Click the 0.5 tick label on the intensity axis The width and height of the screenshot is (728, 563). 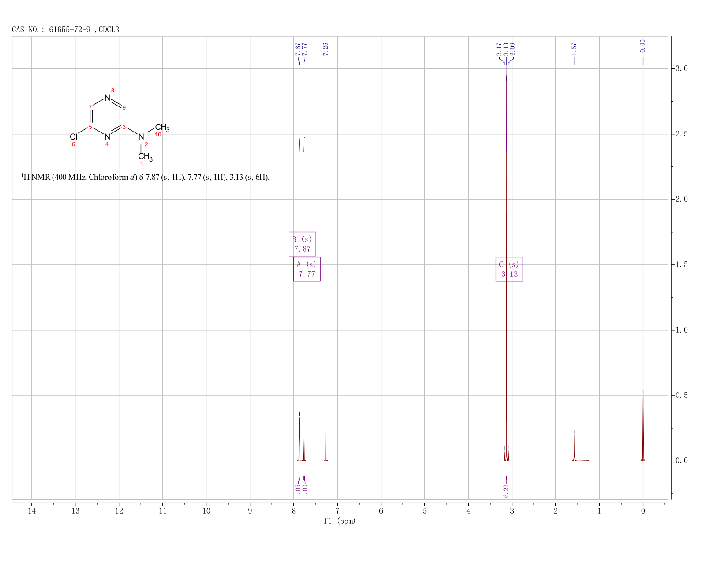point(682,395)
